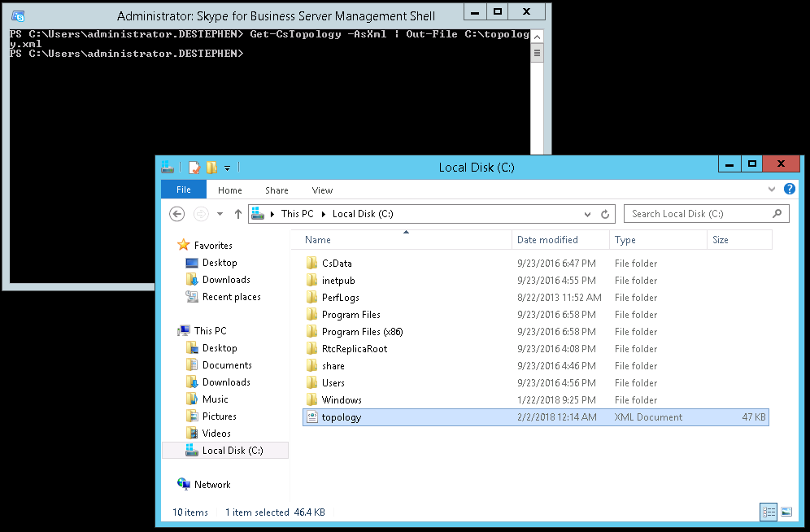The height and width of the screenshot is (532, 810).
Task: Select the Users folder icon
Action: tap(311, 382)
